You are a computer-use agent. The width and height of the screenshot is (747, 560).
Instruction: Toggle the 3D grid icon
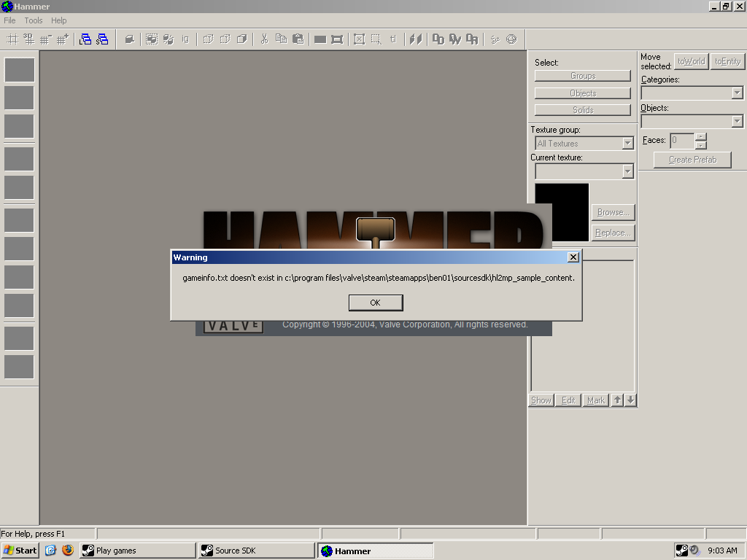click(x=29, y=39)
